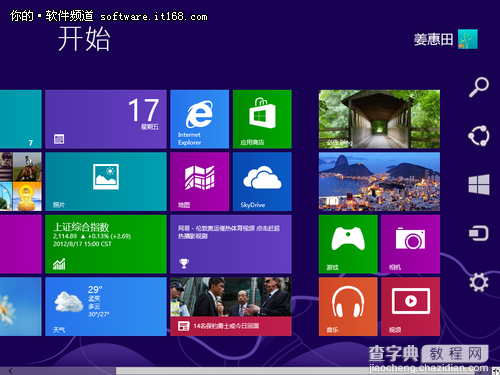Viewport: 500px width, 375px height.
Task: Open the Search charm
Action: 479,87
